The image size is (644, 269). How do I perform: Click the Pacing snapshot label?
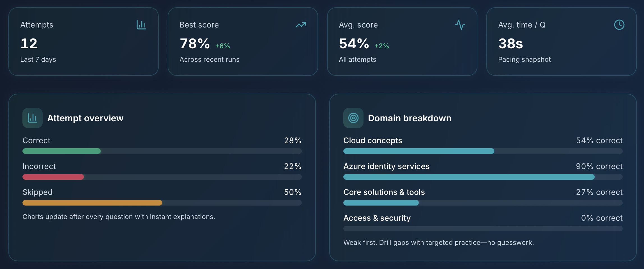point(525,59)
